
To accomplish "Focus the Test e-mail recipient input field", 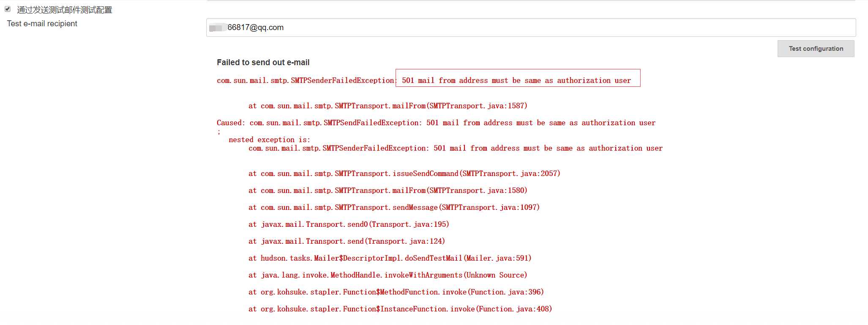I will (531, 28).
